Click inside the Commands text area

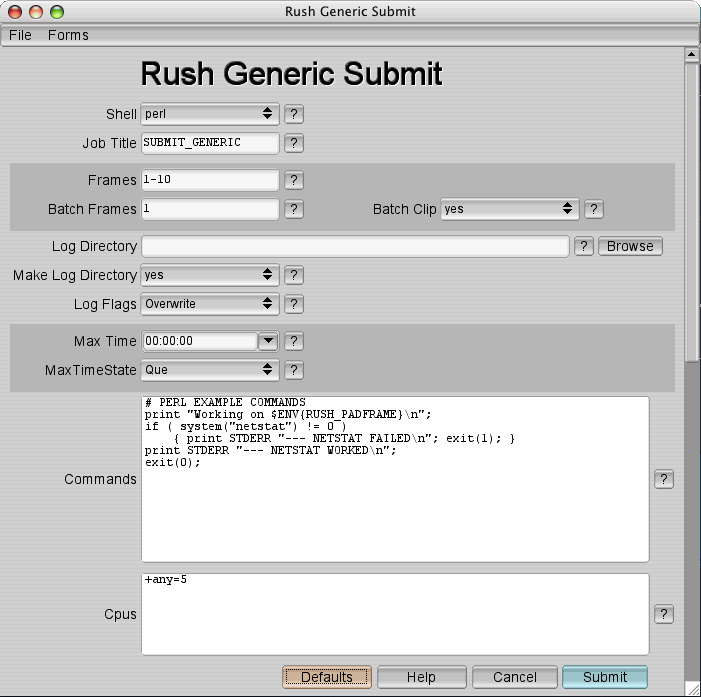(395, 479)
